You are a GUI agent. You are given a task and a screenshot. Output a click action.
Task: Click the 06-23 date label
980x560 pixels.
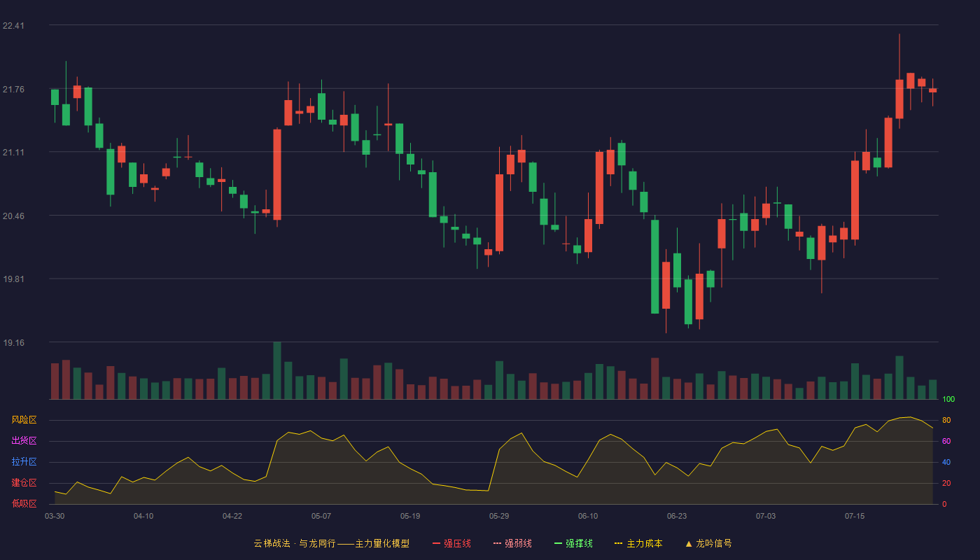click(677, 516)
